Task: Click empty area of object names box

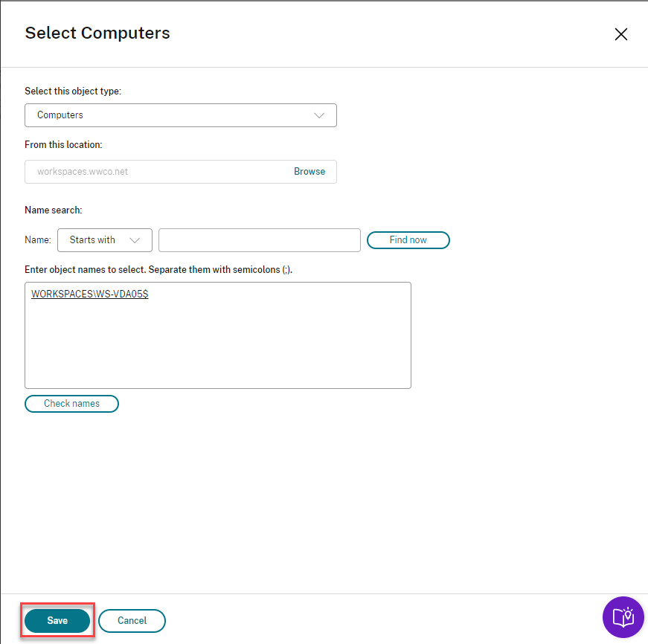Action: [x=217, y=350]
